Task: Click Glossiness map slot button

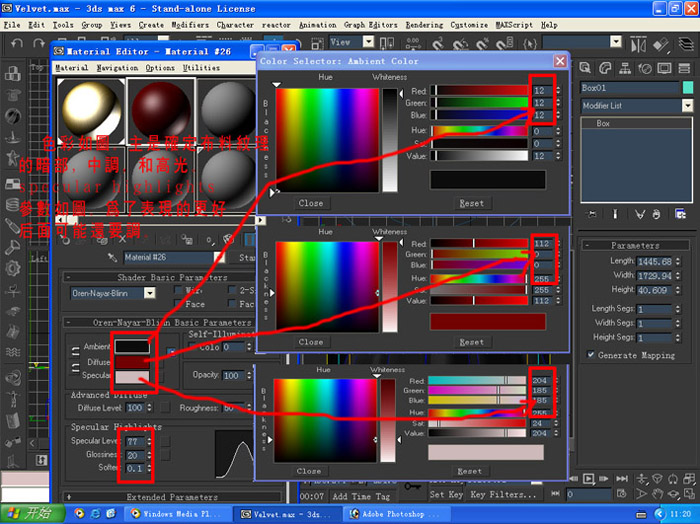Action: [165, 455]
